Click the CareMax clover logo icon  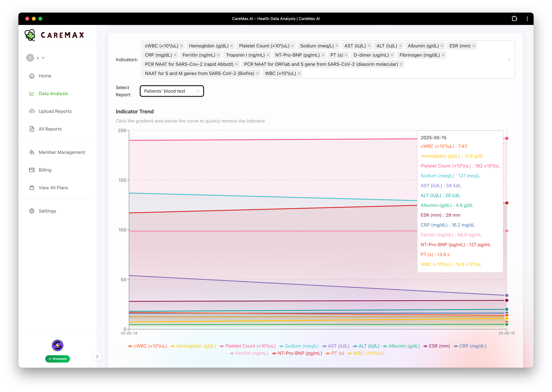point(30,35)
